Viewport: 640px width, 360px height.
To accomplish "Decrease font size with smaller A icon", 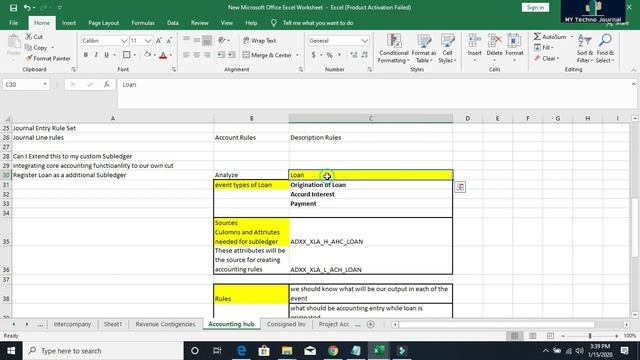I will [169, 40].
